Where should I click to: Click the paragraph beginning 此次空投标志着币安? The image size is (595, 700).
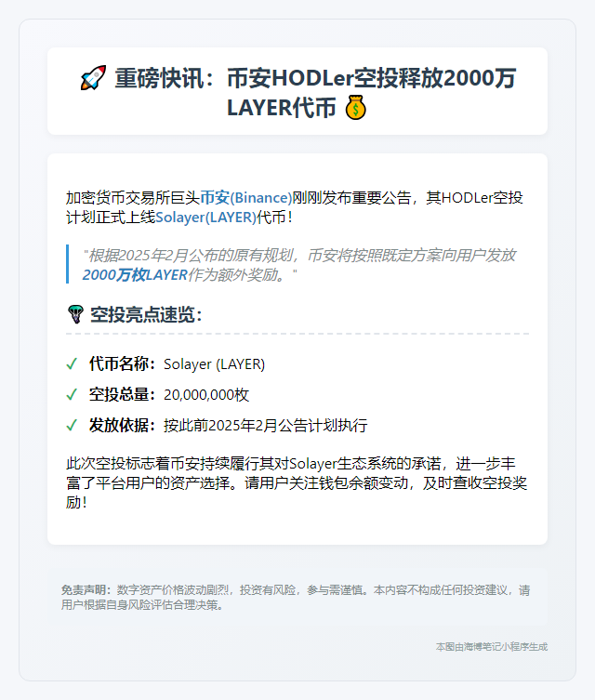[297, 482]
